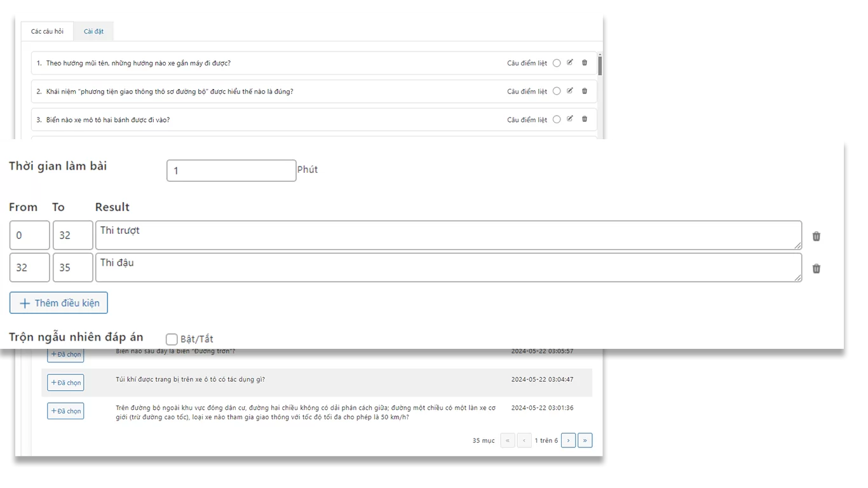Click into the "Thi đậu" result text box
Screen dimensions: 868x488
point(448,268)
